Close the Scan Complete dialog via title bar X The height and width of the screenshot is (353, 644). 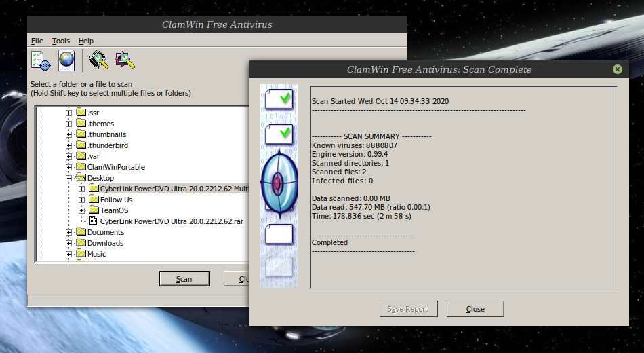[618, 69]
